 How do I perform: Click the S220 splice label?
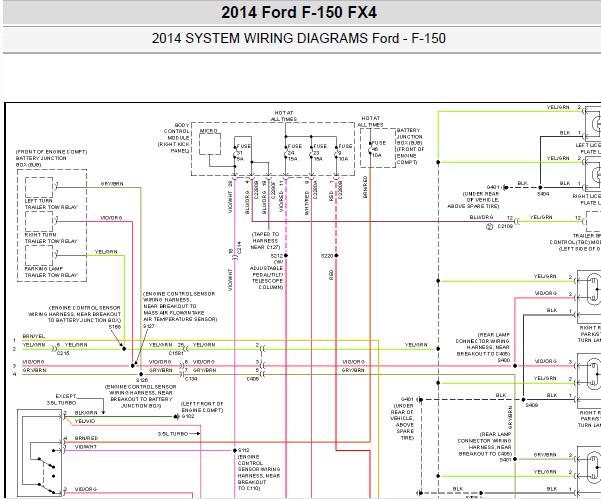(x=327, y=256)
